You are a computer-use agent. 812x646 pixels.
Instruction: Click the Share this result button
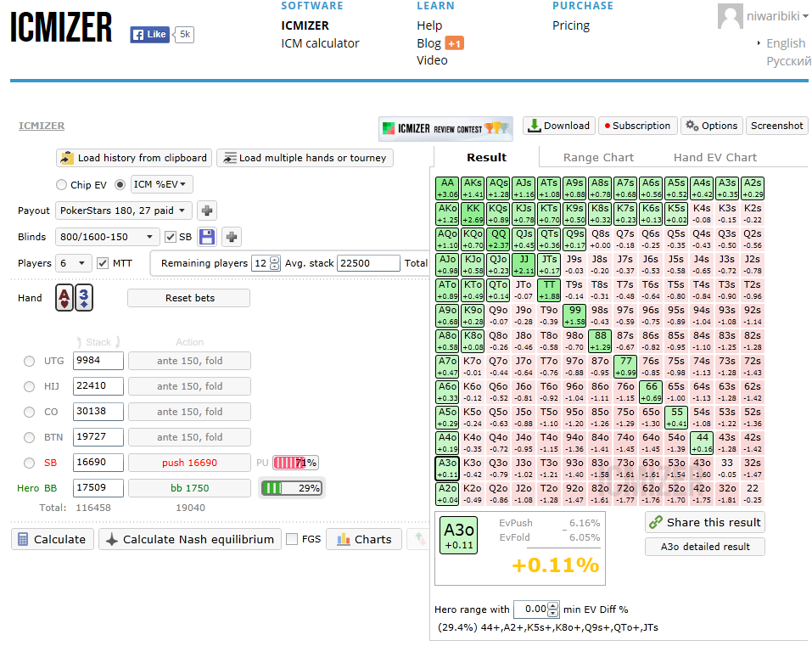[704, 522]
